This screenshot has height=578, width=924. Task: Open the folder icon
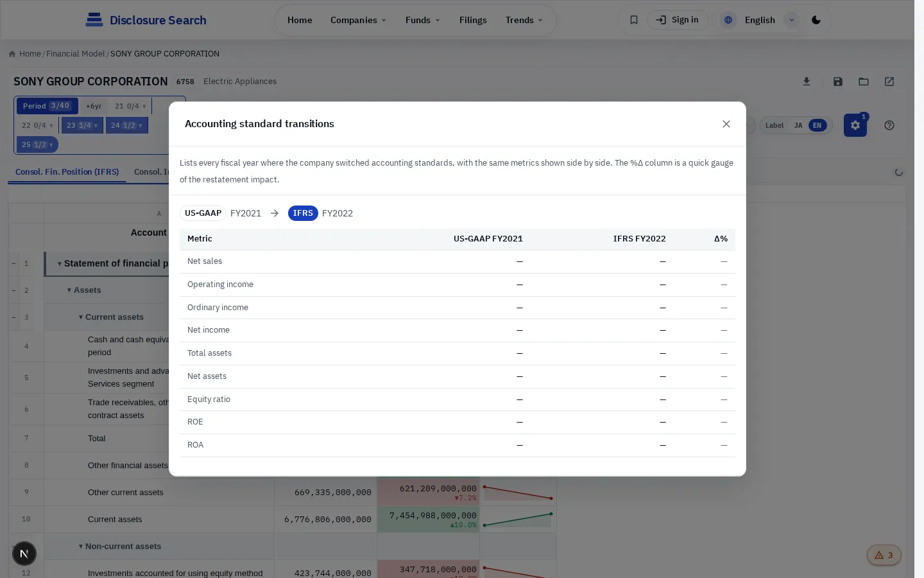[x=864, y=82]
